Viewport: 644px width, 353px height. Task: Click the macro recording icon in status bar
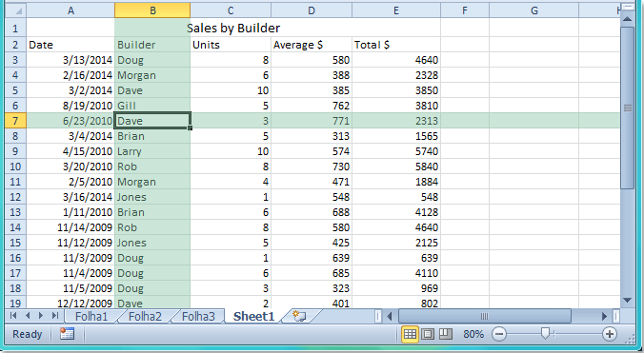coord(67,334)
